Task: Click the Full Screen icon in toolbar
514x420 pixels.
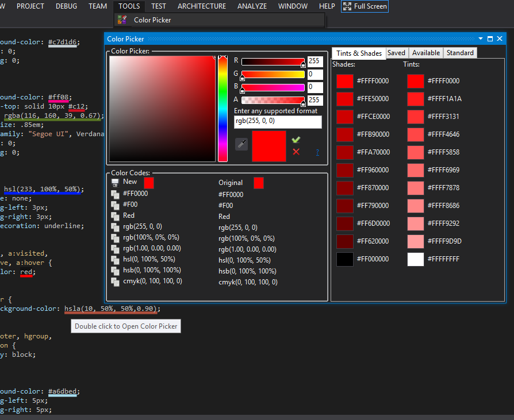Action: coord(346,6)
